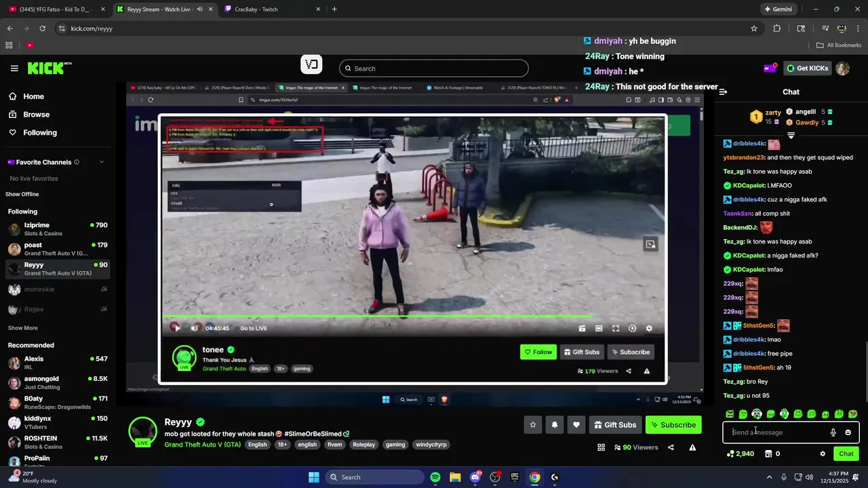Click the fivem tag

coord(334,445)
